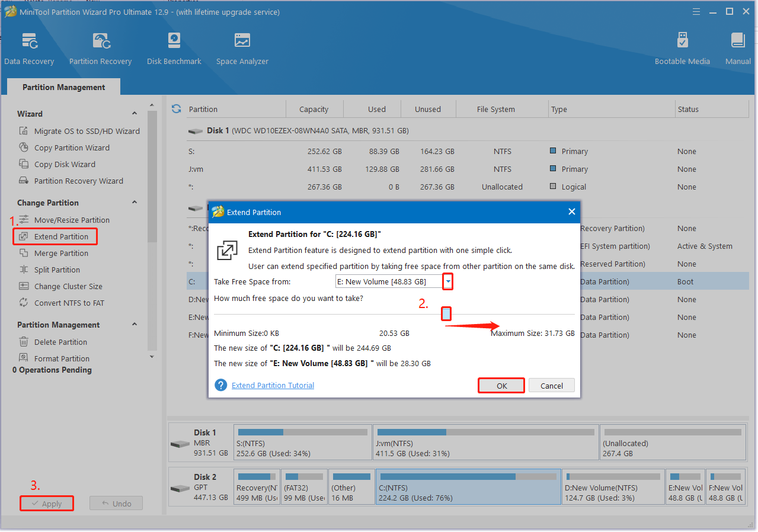The height and width of the screenshot is (532, 758).
Task: Open Space Analyzer icon
Action: click(242, 41)
